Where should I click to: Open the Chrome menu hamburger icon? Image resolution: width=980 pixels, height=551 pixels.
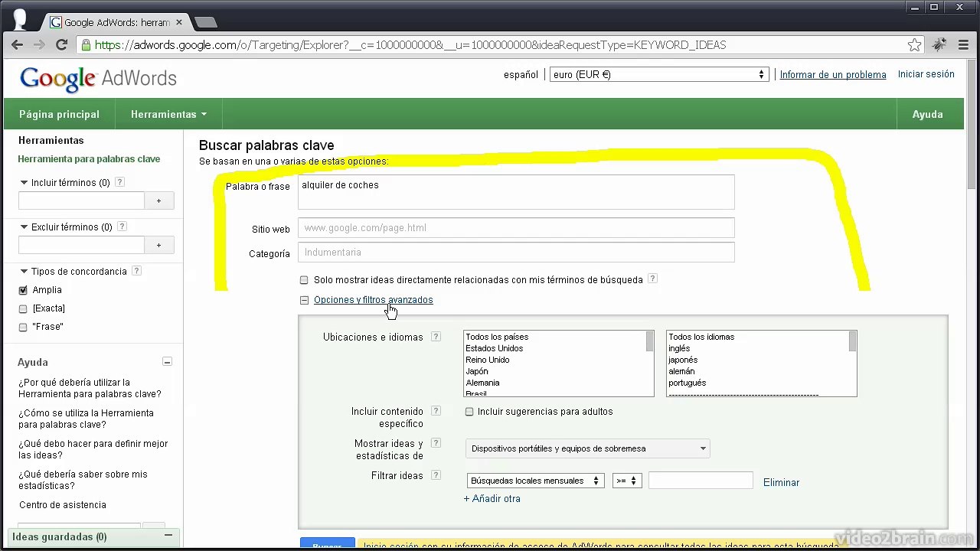tap(963, 45)
